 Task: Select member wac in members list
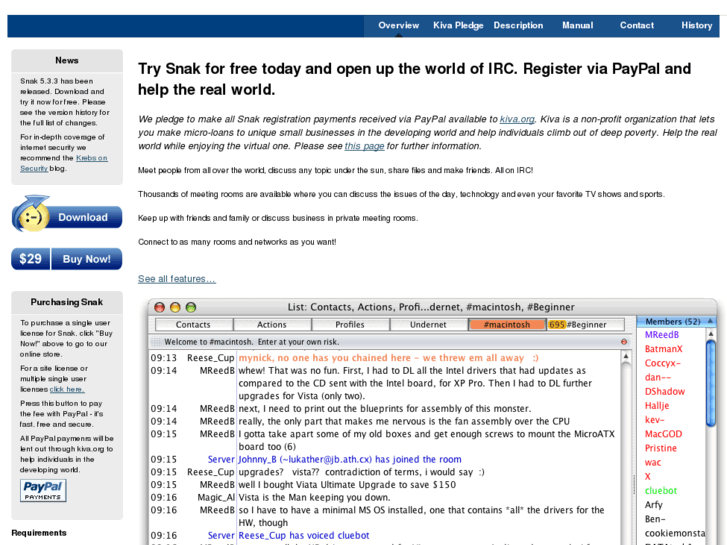click(x=652, y=462)
